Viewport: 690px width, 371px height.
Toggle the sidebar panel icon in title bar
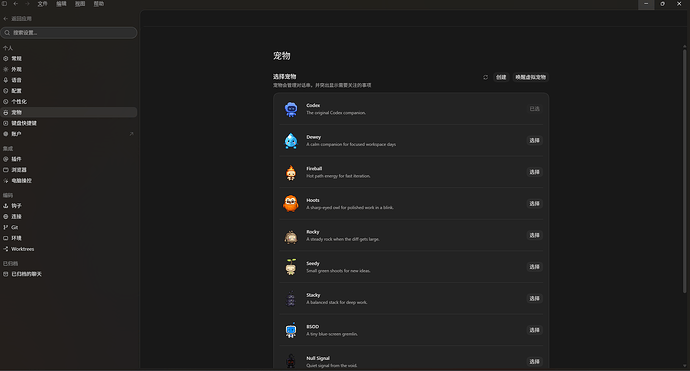(4, 4)
